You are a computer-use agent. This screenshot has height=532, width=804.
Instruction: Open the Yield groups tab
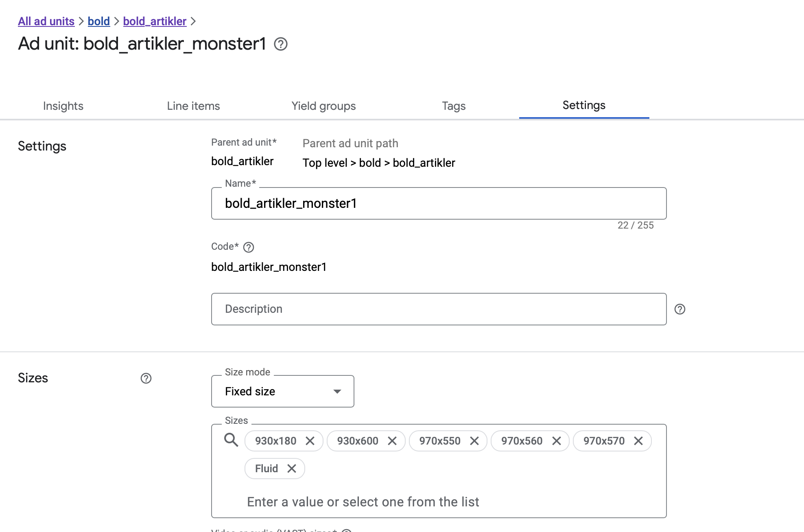[x=323, y=106]
